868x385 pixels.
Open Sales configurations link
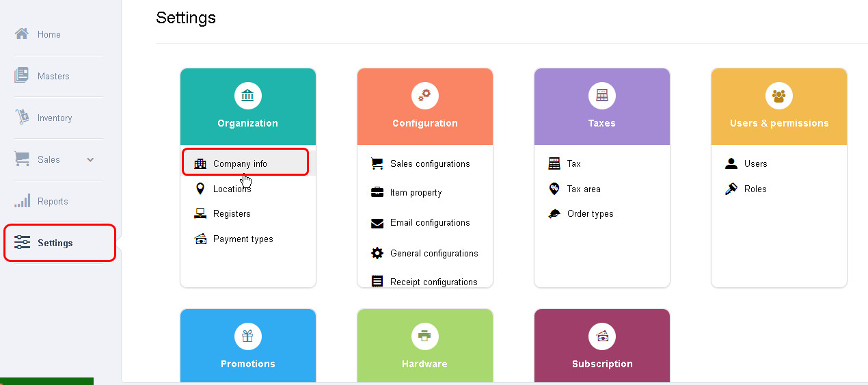coord(429,163)
